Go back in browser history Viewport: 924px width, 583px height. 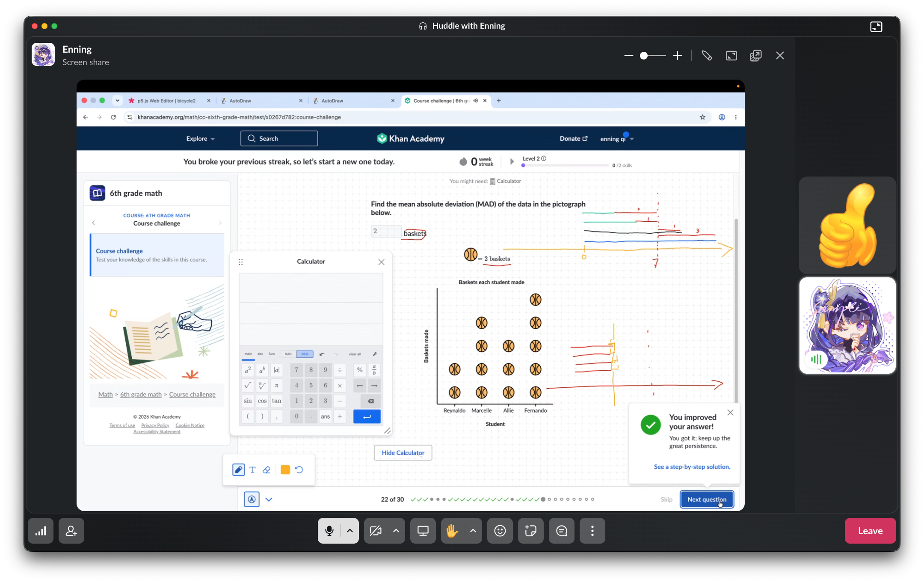86,117
